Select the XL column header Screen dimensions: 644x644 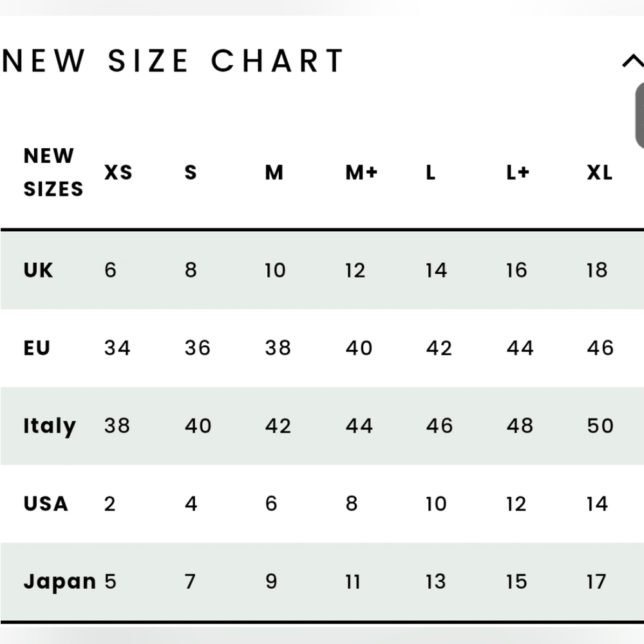click(600, 173)
